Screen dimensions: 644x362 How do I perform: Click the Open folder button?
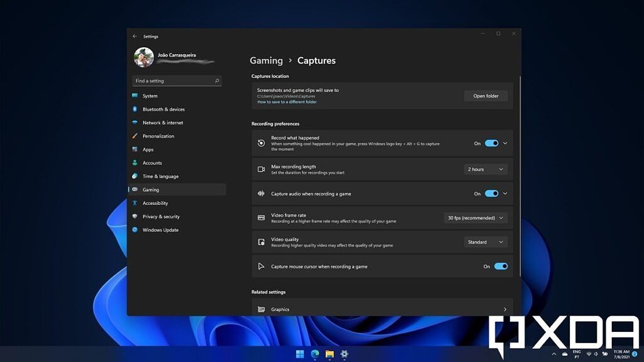click(486, 96)
